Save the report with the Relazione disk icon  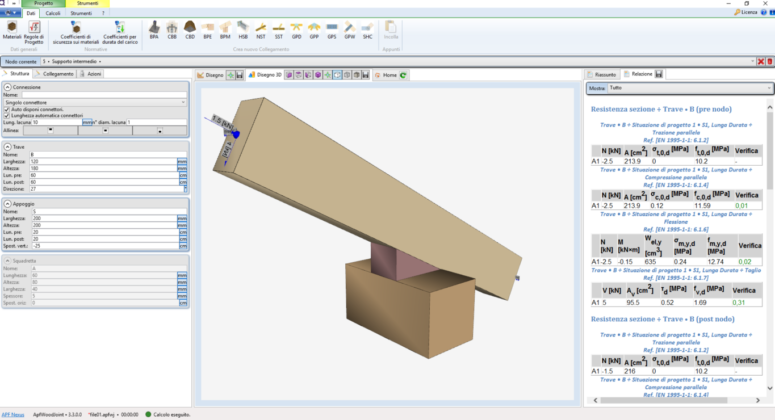[660, 74]
